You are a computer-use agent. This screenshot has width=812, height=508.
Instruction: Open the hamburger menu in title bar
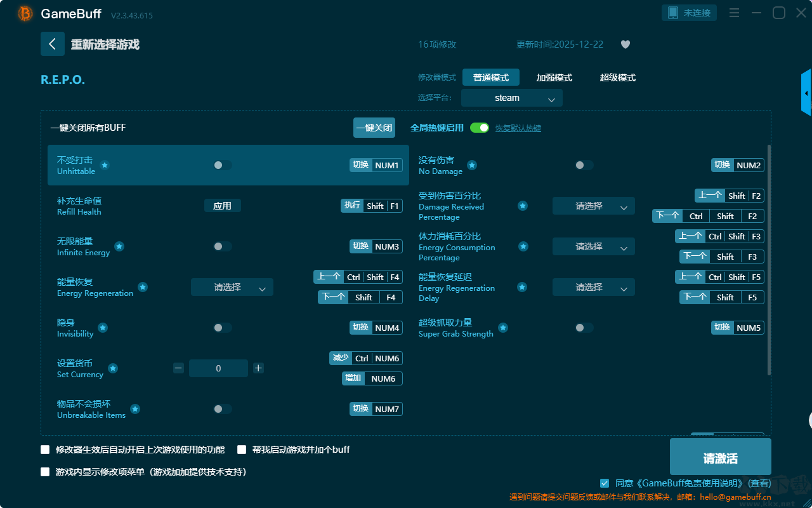[x=734, y=13]
